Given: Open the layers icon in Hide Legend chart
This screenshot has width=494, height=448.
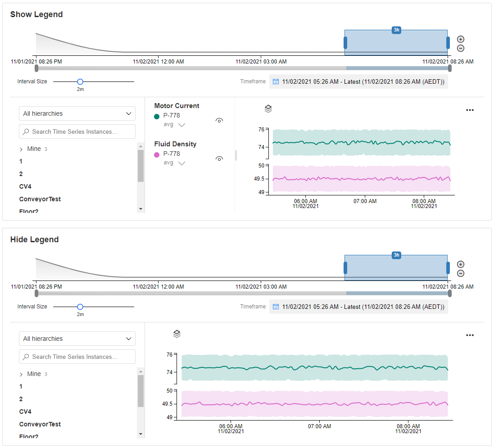Looking at the screenshot, I should (x=177, y=334).
